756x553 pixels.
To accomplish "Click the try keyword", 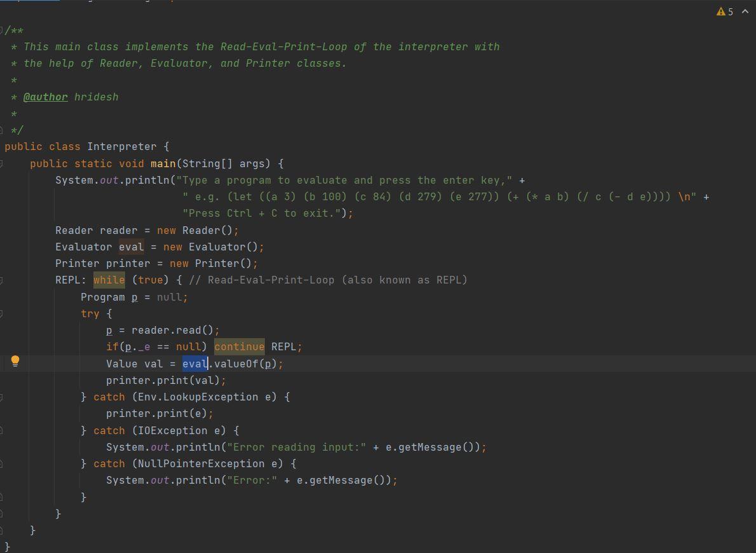I will point(90,313).
